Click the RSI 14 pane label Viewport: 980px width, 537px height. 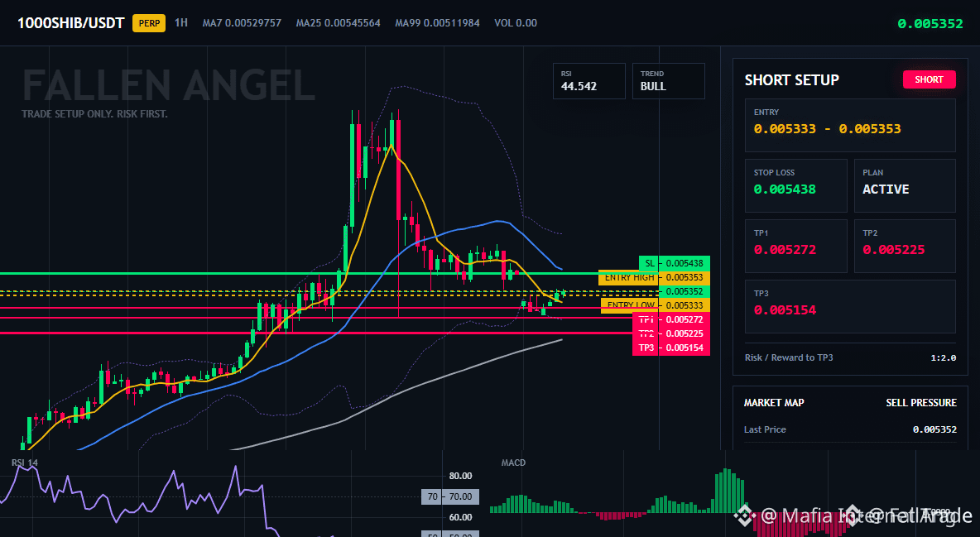click(24, 463)
